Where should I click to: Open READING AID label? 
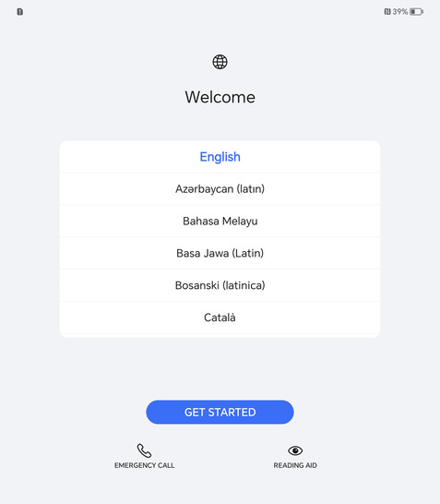point(295,465)
